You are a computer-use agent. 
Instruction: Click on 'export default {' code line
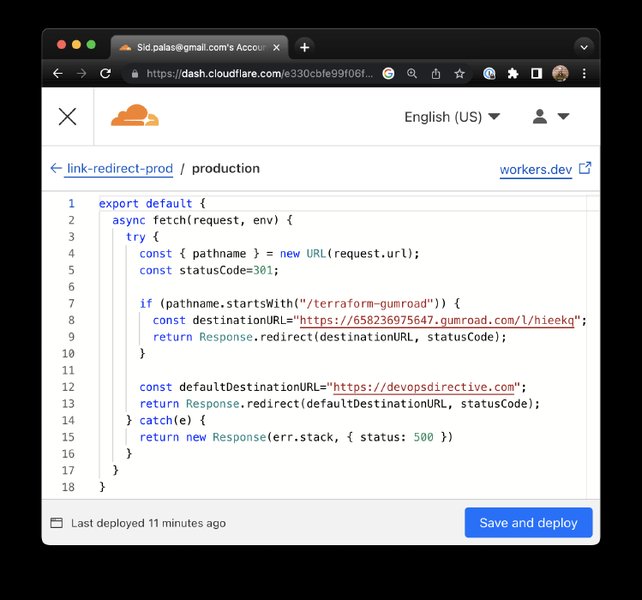pyautogui.click(x=152, y=204)
